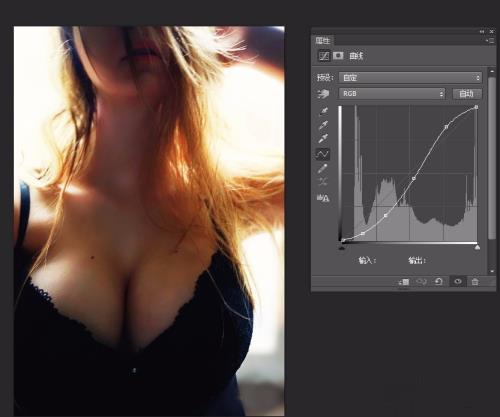Open the properties panel flyout menu
500x417 pixels.
pos(490,40)
